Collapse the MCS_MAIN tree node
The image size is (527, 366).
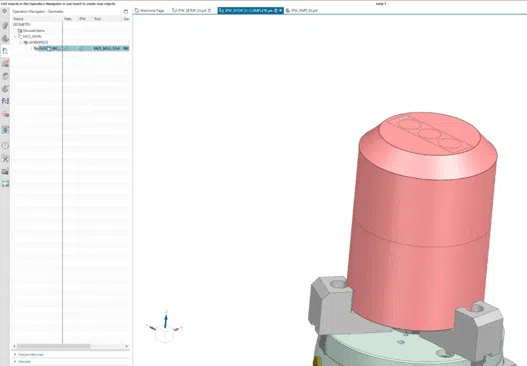coord(15,36)
